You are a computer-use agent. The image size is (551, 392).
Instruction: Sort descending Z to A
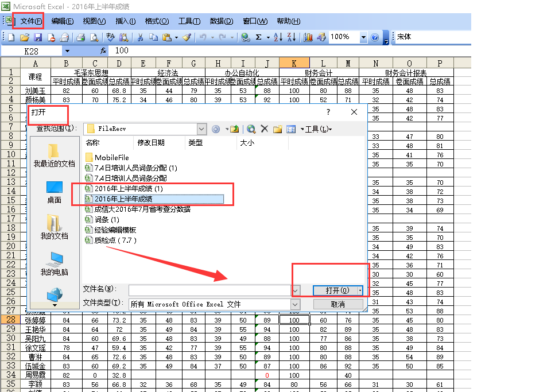pos(292,37)
